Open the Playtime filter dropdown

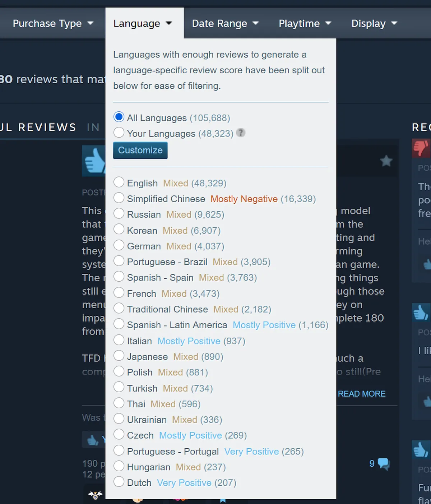coord(305,23)
